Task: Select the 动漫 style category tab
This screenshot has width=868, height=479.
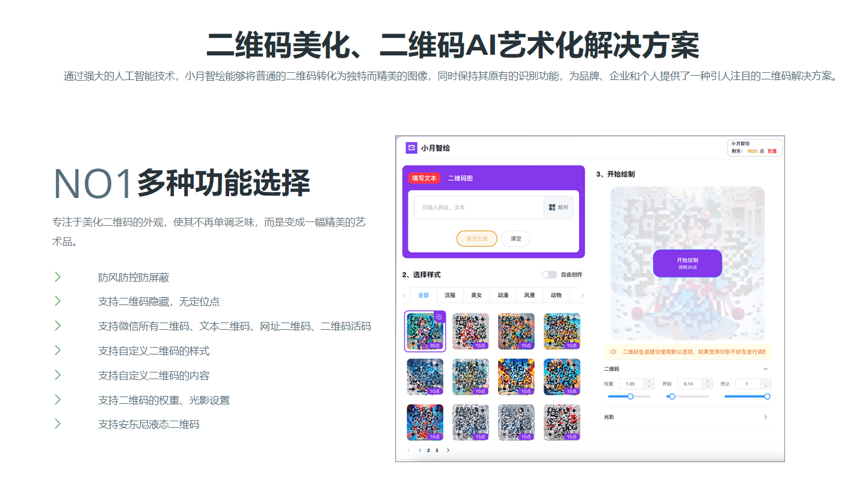Action: 503,295
